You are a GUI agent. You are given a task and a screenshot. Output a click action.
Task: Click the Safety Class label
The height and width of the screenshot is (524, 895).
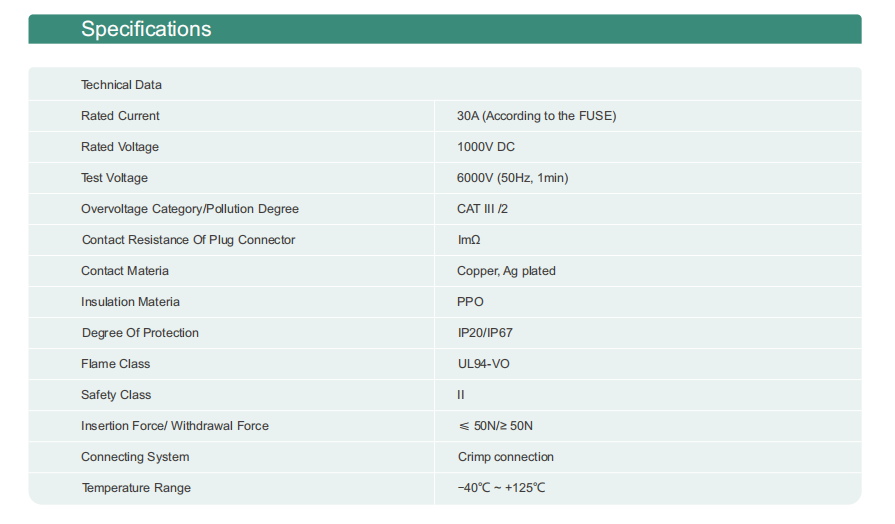coord(116,395)
